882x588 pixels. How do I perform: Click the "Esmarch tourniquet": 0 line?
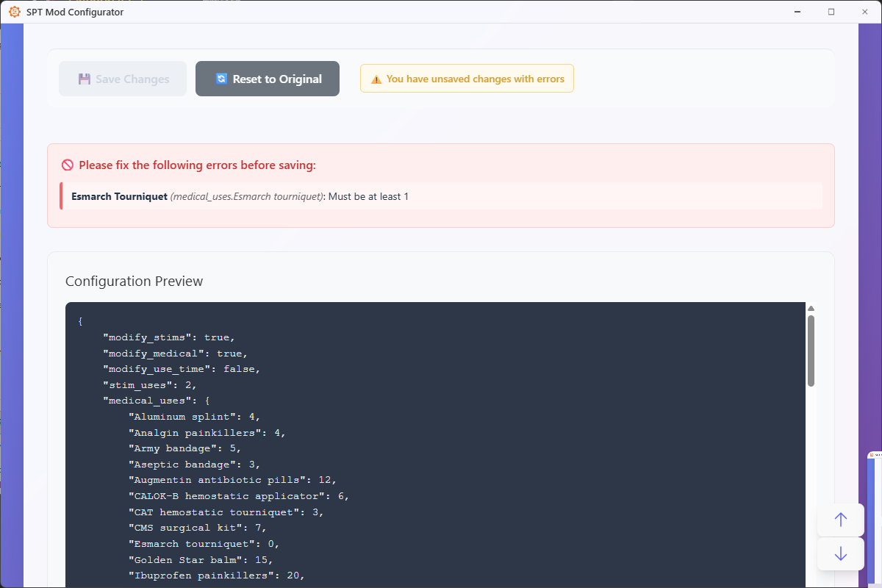tap(204, 544)
